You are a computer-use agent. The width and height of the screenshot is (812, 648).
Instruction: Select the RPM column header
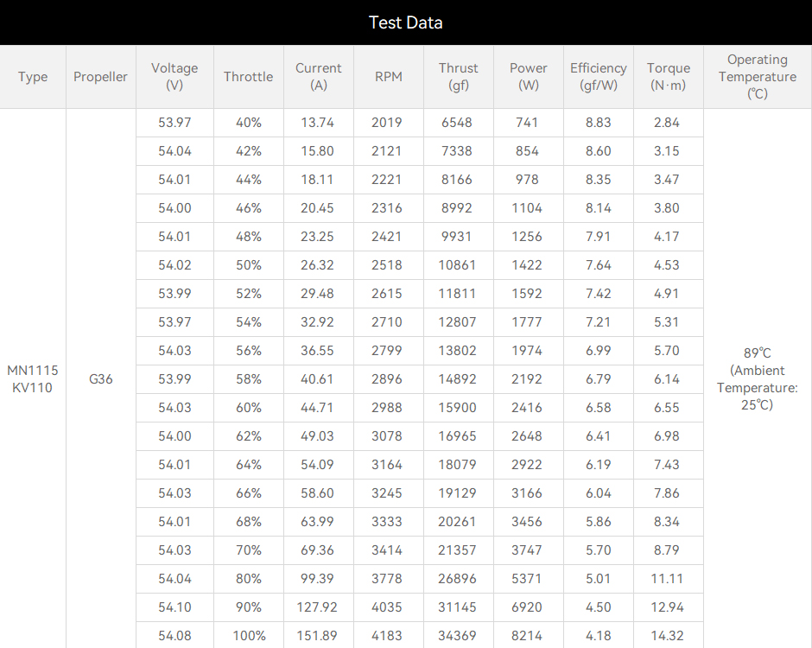coord(389,77)
